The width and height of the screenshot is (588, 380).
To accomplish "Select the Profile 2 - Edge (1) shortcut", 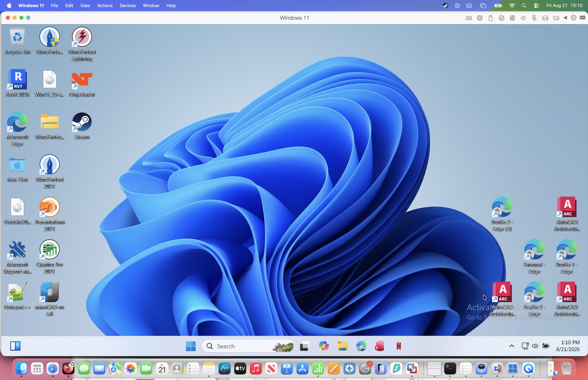I will click(x=502, y=214).
